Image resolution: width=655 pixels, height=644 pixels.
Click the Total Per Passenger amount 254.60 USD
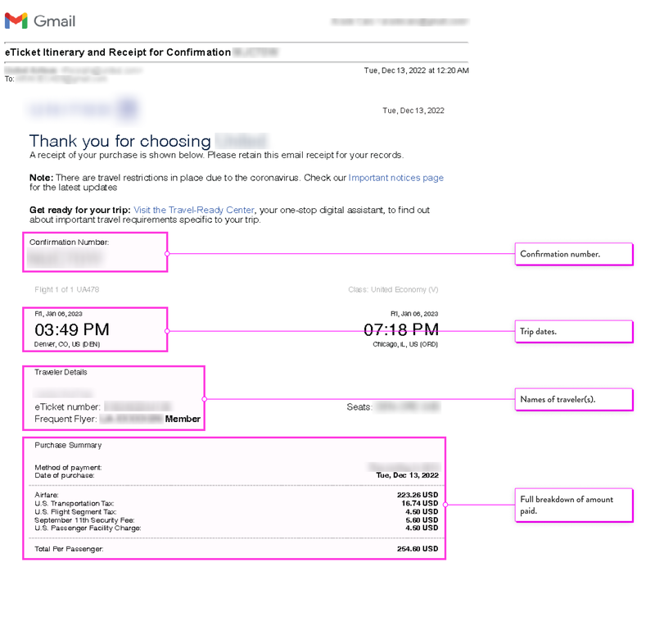[417, 549]
